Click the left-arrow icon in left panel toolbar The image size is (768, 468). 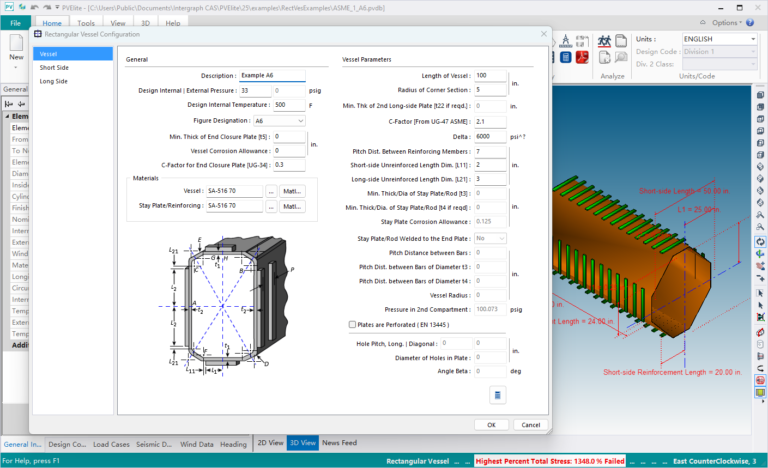tap(22, 104)
